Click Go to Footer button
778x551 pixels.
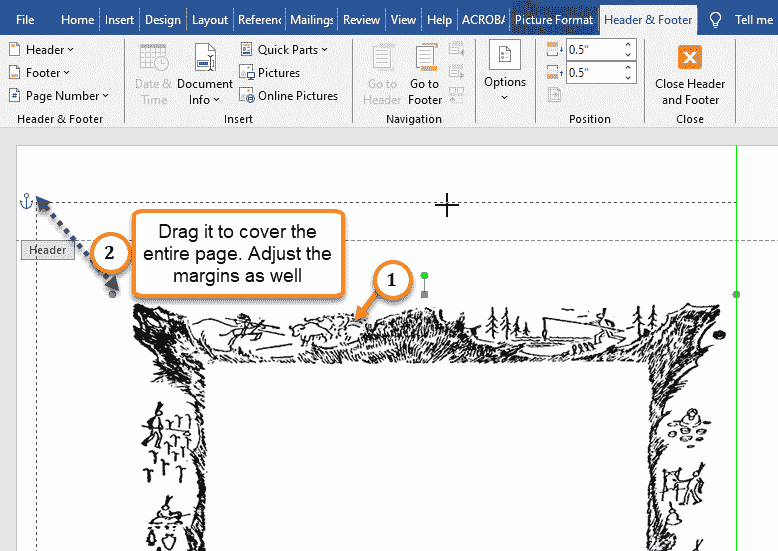tap(425, 74)
